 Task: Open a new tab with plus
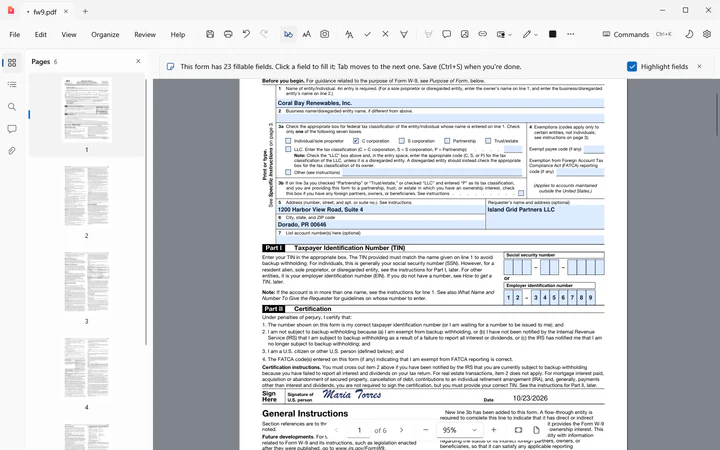click(85, 11)
